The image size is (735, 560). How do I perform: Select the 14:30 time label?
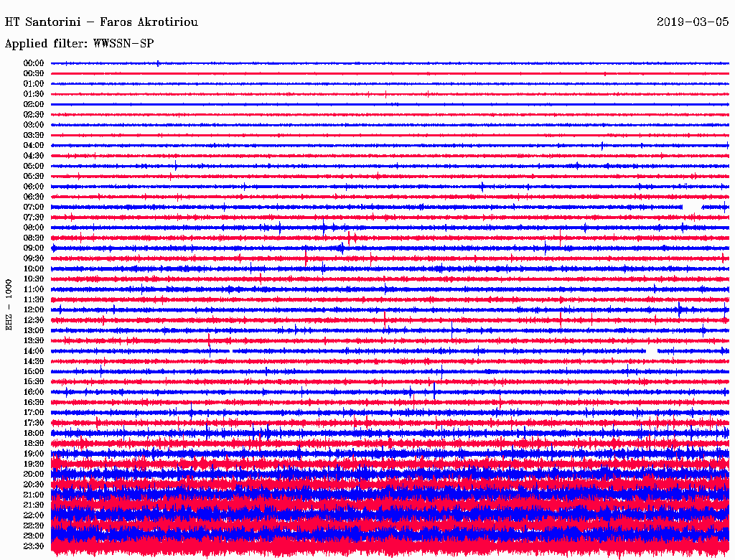click(34, 362)
